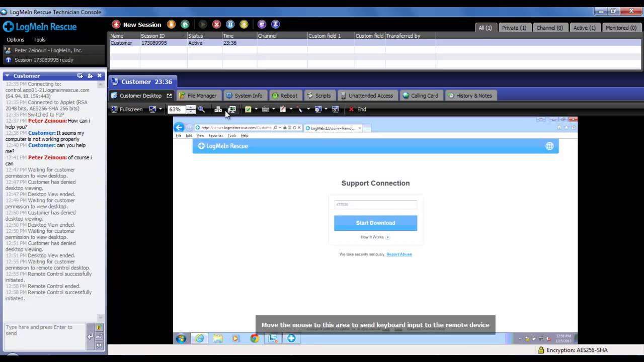
Task: Open dropdown arrow beside display settings icon
Action: 160,109
